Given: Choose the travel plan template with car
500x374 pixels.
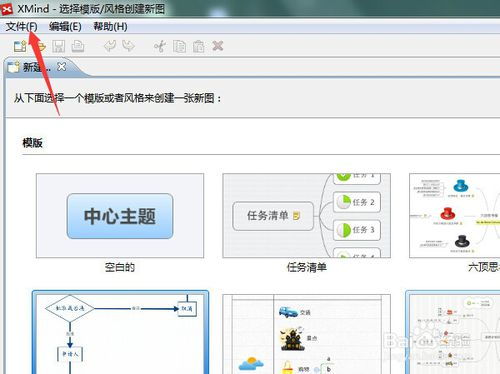Looking at the screenshot, I should pyautogui.click(x=307, y=334).
